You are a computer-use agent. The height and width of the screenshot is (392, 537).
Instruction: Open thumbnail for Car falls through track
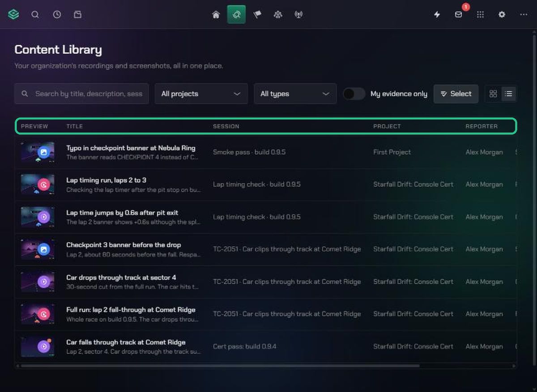point(38,346)
